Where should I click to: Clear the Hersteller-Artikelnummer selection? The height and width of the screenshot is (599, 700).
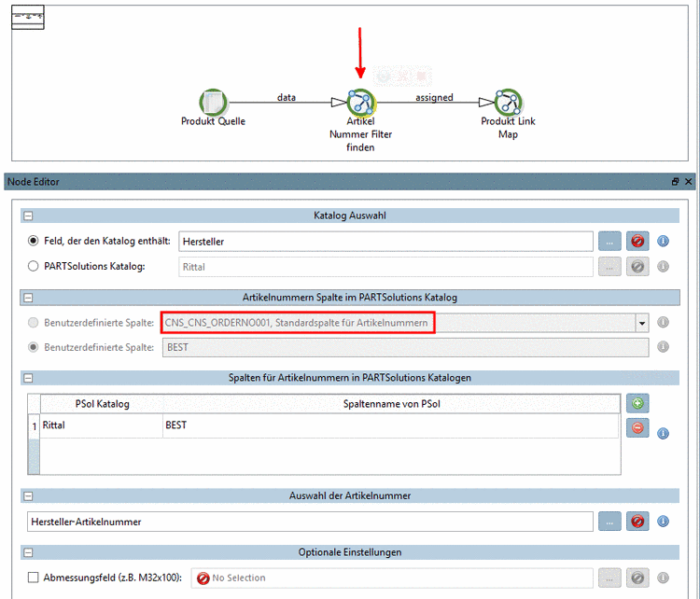pyautogui.click(x=637, y=522)
